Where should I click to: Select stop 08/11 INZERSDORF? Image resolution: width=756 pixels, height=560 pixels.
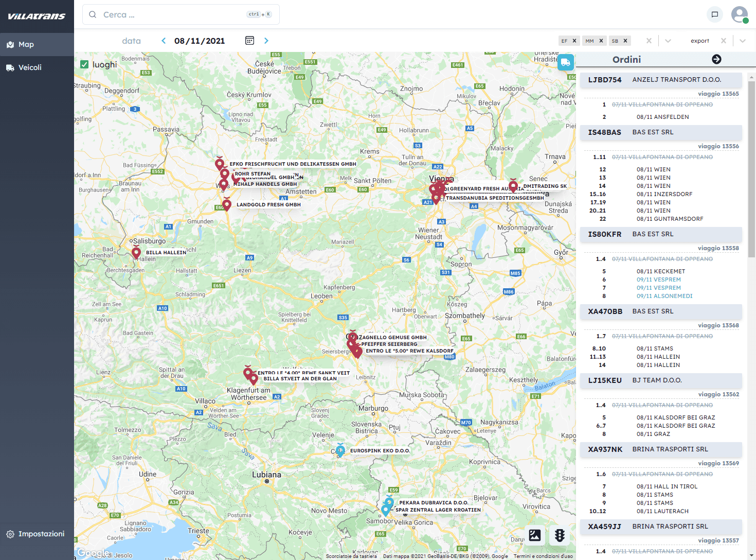[664, 194]
